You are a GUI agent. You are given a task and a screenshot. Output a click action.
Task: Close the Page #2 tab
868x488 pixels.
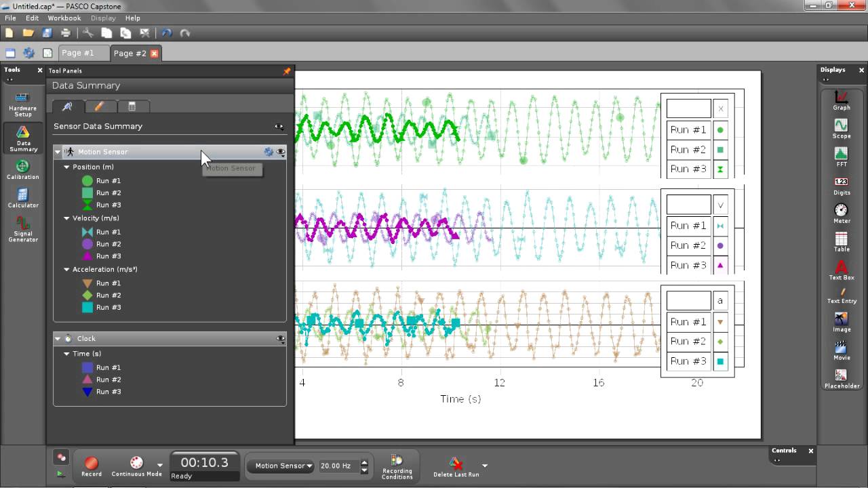pyautogui.click(x=154, y=54)
